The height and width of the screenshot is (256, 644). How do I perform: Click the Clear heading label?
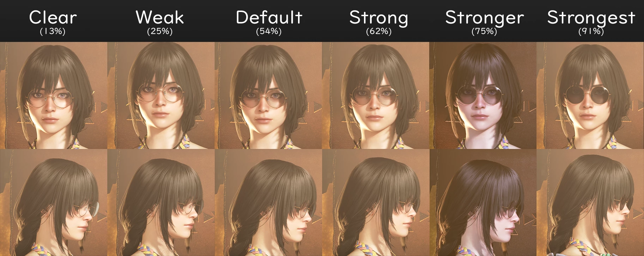(x=53, y=17)
